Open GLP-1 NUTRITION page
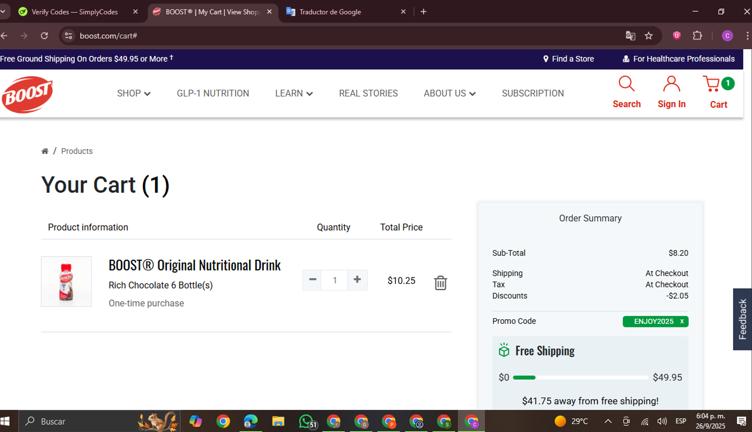The image size is (752, 432). (x=213, y=93)
